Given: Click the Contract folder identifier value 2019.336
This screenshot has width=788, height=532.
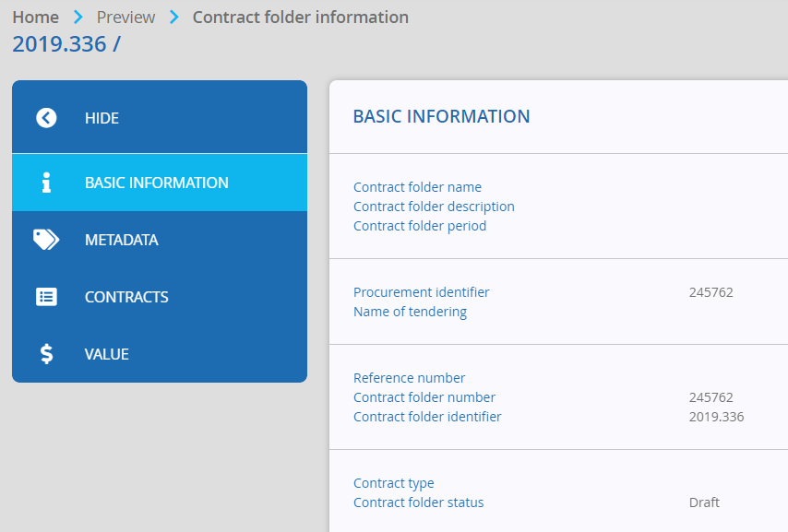Looking at the screenshot, I should (716, 417).
